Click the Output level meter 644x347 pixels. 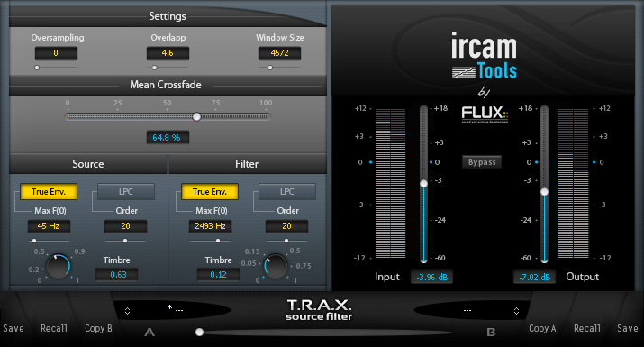573,183
